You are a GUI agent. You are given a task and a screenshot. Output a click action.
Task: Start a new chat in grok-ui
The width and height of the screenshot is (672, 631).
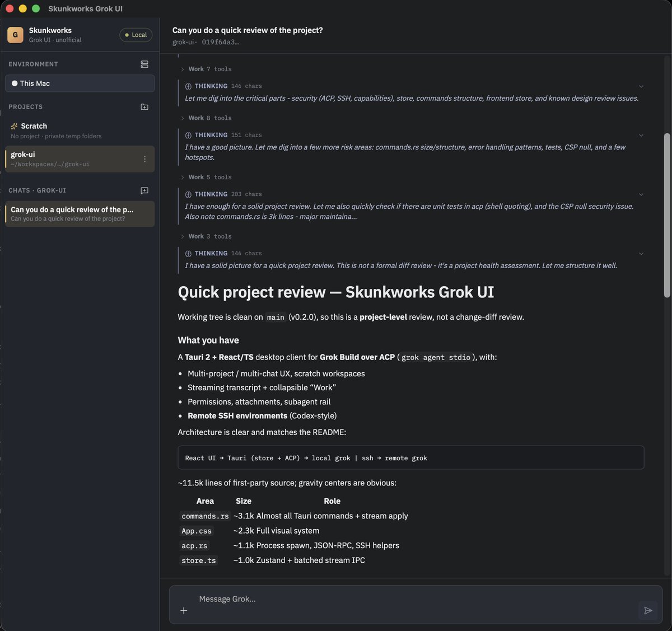[144, 191]
